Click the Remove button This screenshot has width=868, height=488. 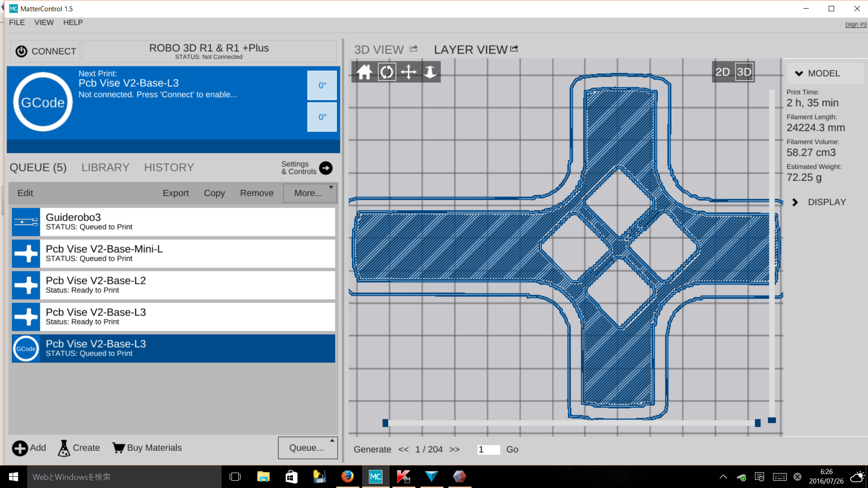click(257, 193)
